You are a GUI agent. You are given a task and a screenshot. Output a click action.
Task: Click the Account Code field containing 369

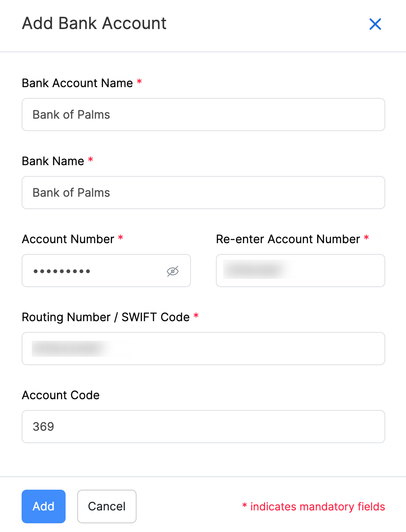tap(203, 427)
